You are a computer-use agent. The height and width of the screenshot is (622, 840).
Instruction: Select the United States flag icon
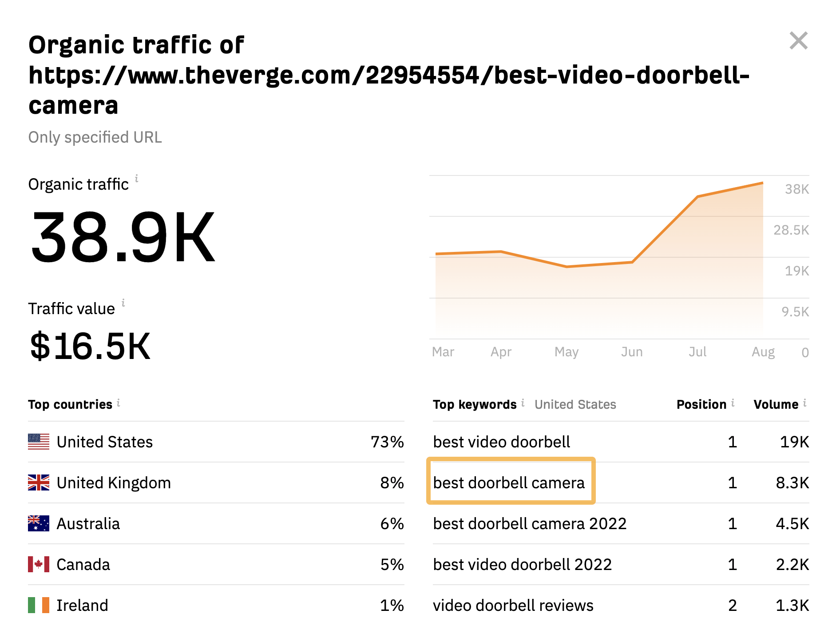(x=38, y=442)
